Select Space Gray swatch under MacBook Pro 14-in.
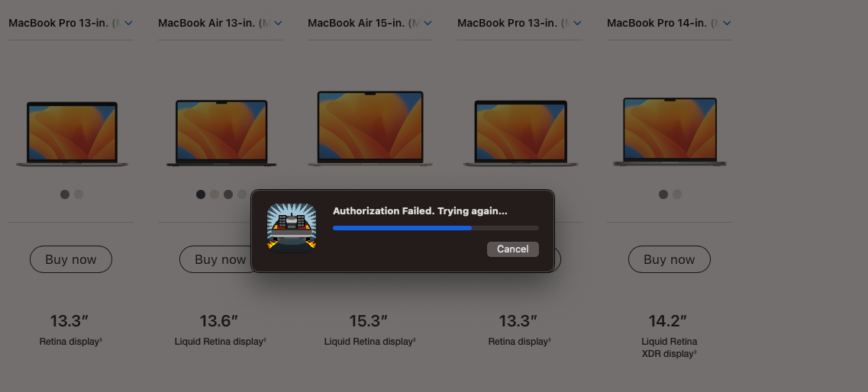This screenshot has width=868, height=392. pyautogui.click(x=663, y=194)
